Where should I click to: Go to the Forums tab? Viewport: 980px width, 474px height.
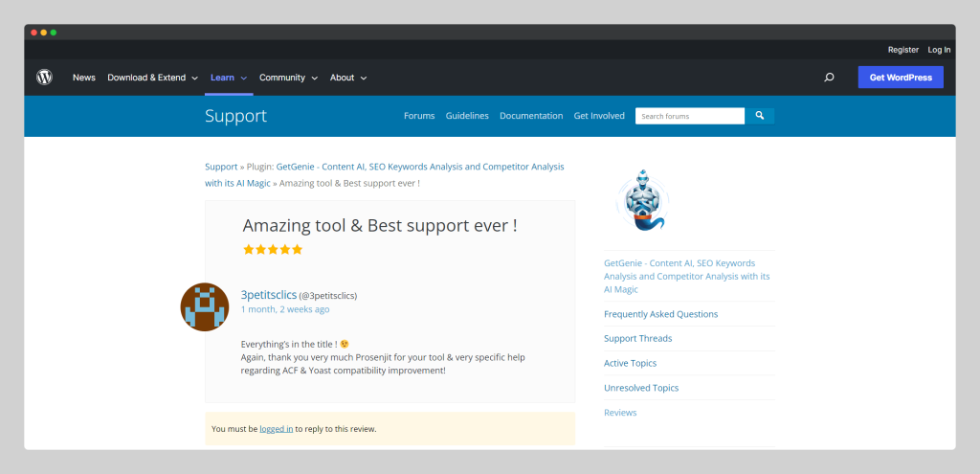coord(419,116)
